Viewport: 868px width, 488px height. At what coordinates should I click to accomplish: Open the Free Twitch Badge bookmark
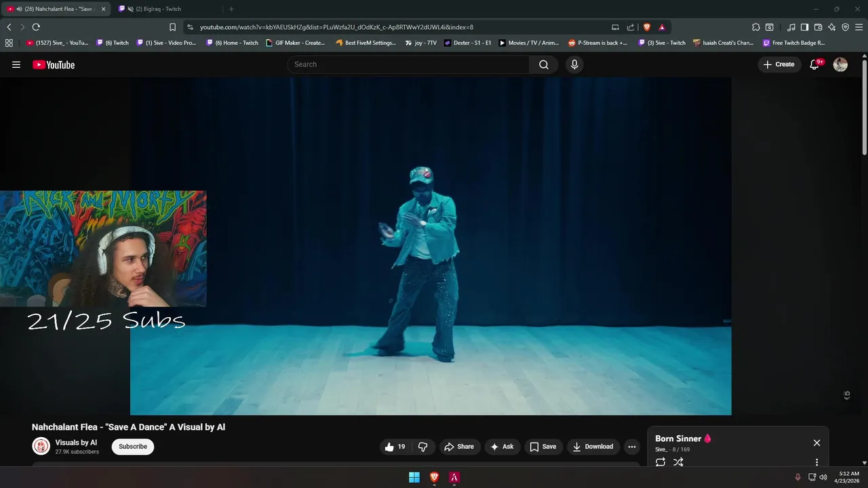(x=794, y=43)
